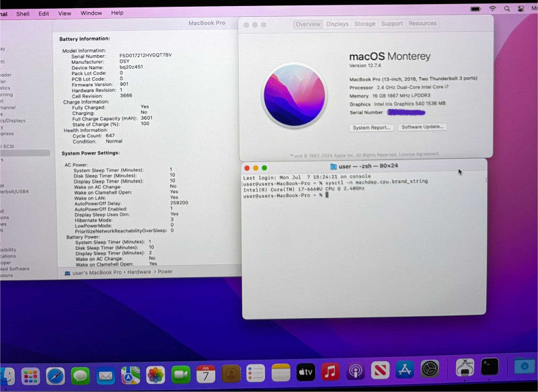
Task: Launch Safari from the Dock
Action: click(x=55, y=377)
